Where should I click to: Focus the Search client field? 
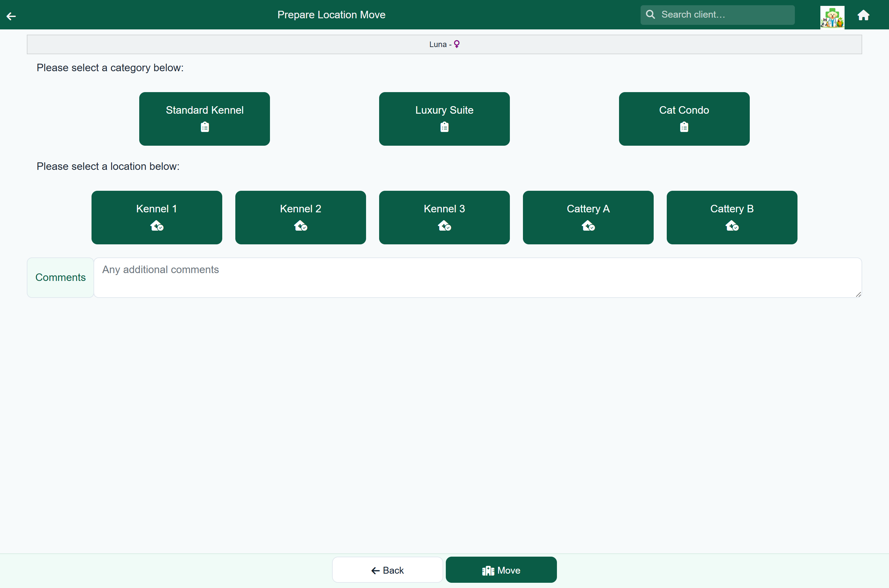pyautogui.click(x=717, y=15)
